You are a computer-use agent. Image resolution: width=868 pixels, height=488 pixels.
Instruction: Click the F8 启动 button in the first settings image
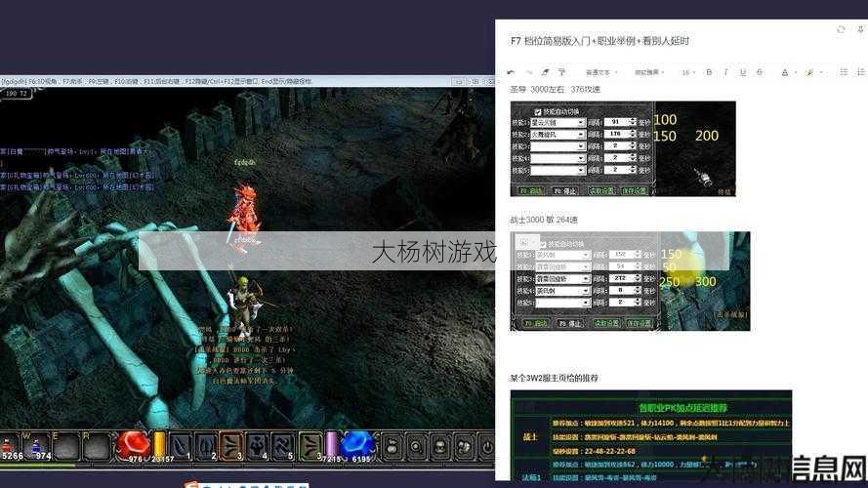pos(530,191)
